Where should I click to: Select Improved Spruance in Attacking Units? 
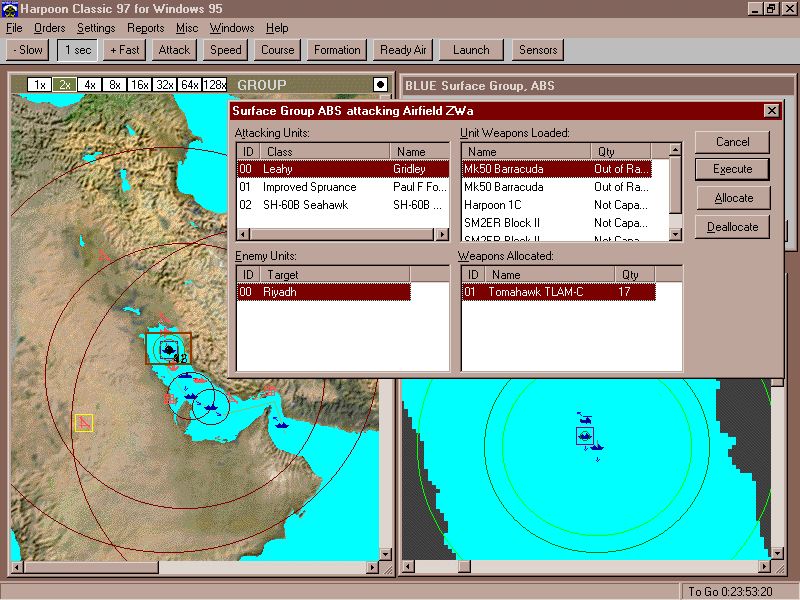point(309,187)
